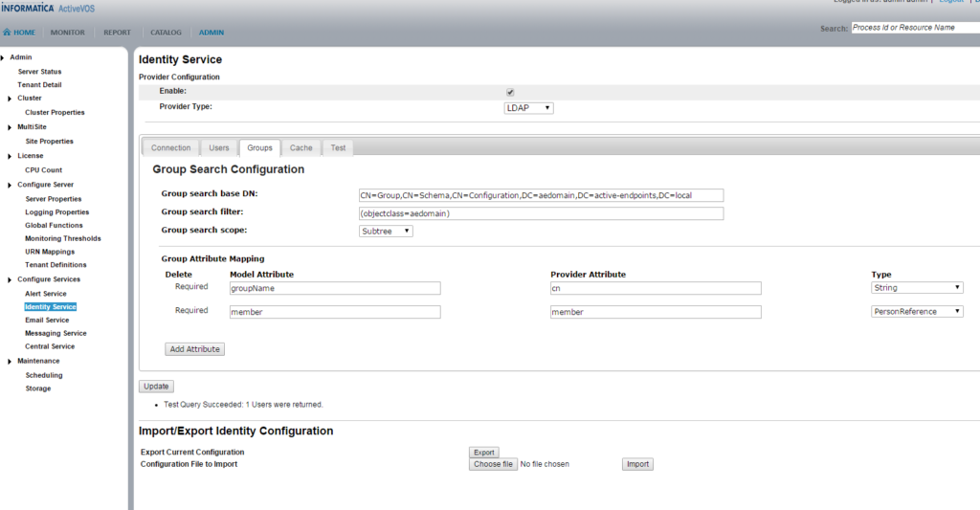Image resolution: width=980 pixels, height=510 pixels.
Task: Open the Type dropdown showing PersonReference
Action: click(x=917, y=311)
